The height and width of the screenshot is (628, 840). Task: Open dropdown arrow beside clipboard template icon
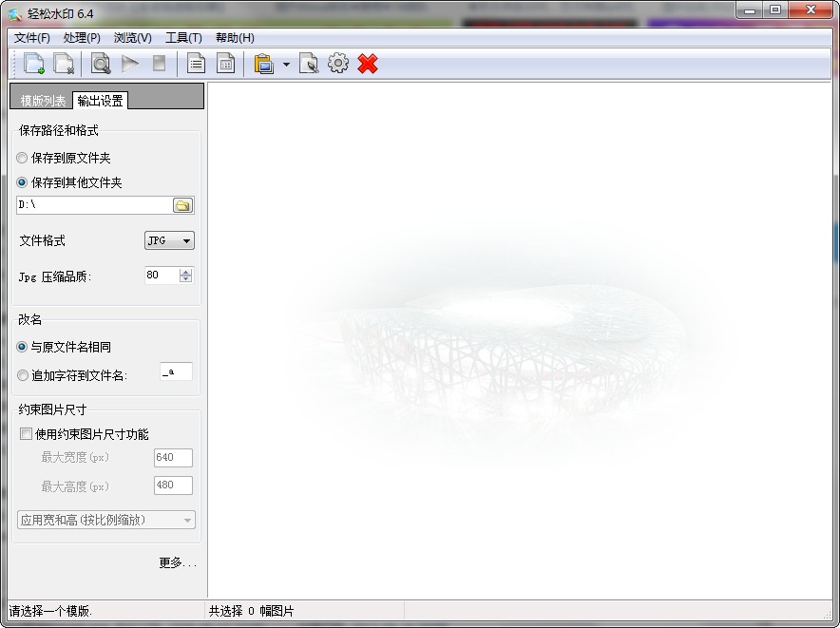[286, 65]
